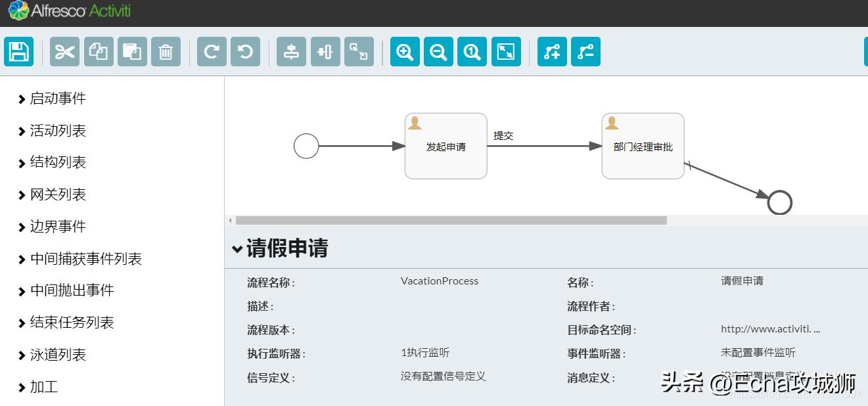
Task: Click the Undo arrow icon
Action: click(x=244, y=51)
